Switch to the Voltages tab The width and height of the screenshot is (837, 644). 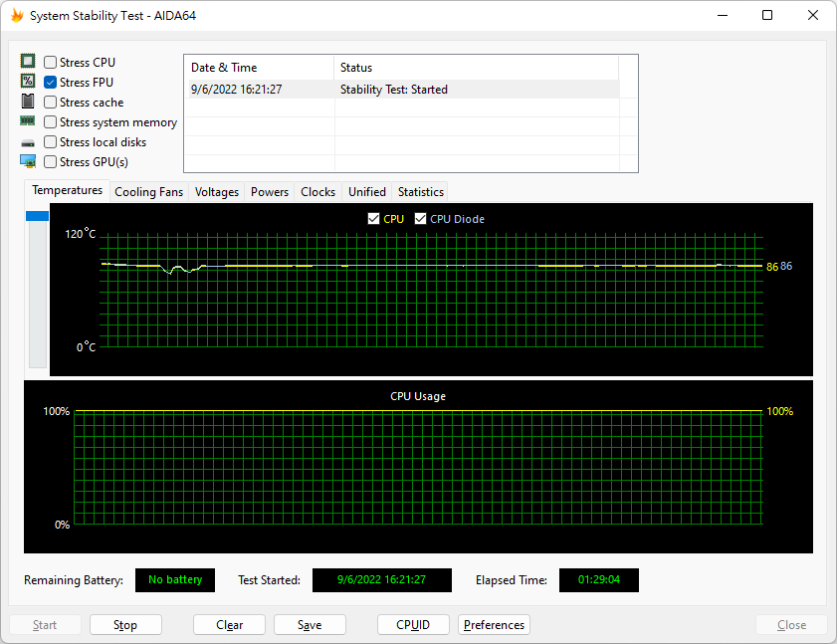[217, 192]
